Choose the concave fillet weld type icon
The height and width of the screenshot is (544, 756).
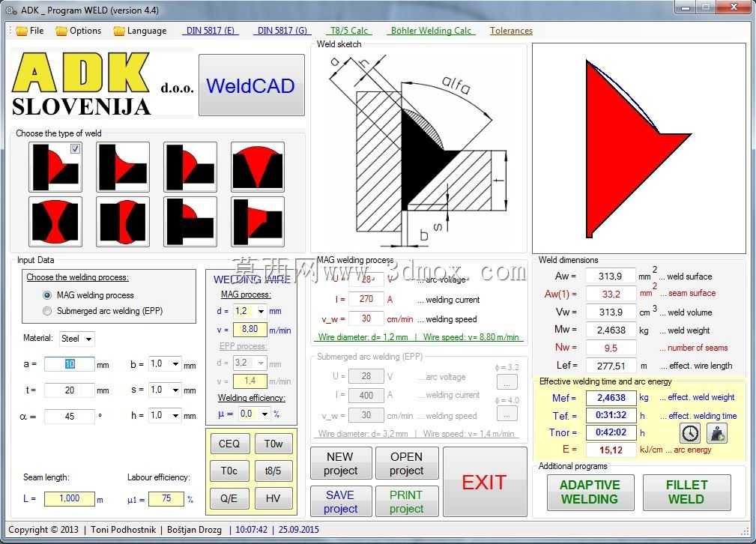pos(123,167)
